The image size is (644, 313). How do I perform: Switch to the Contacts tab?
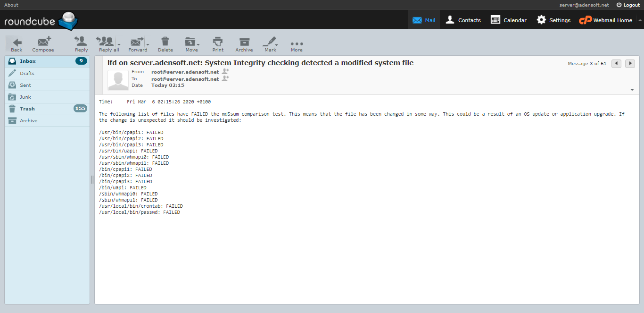click(x=463, y=20)
